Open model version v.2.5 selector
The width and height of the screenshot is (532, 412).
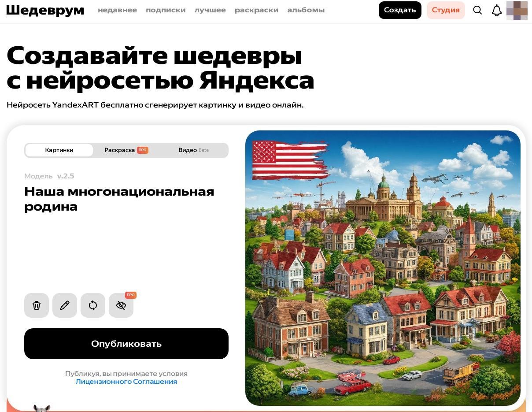coord(66,176)
